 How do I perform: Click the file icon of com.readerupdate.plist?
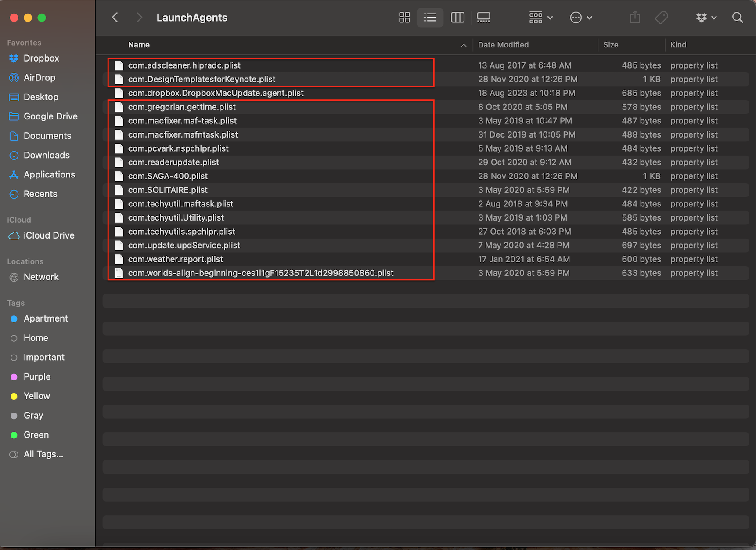point(119,162)
